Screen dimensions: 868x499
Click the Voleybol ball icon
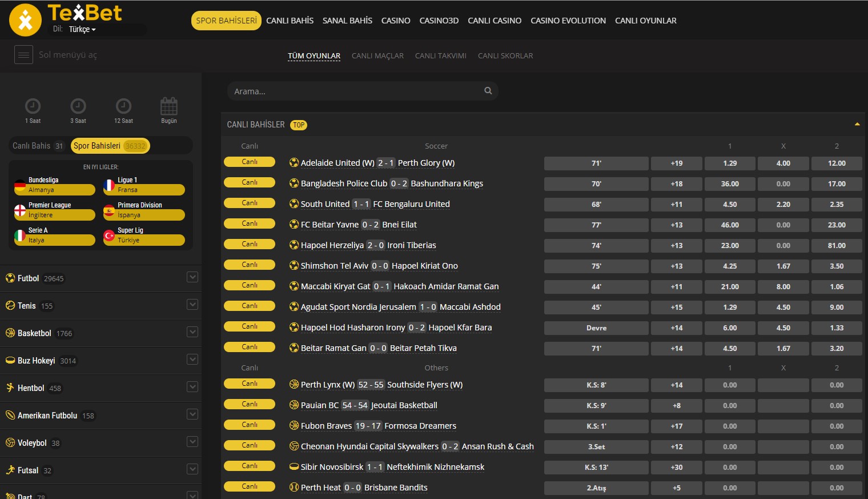[x=10, y=442]
